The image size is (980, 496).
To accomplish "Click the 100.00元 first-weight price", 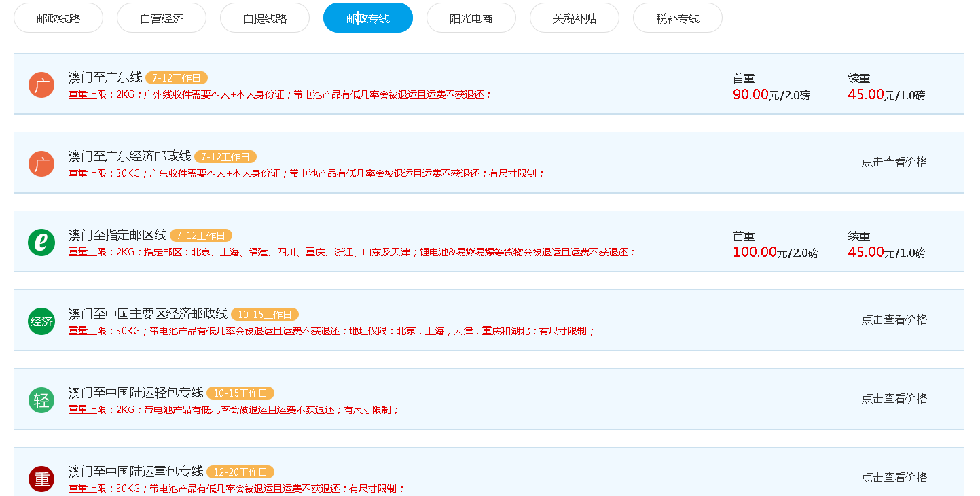I will click(x=755, y=252).
